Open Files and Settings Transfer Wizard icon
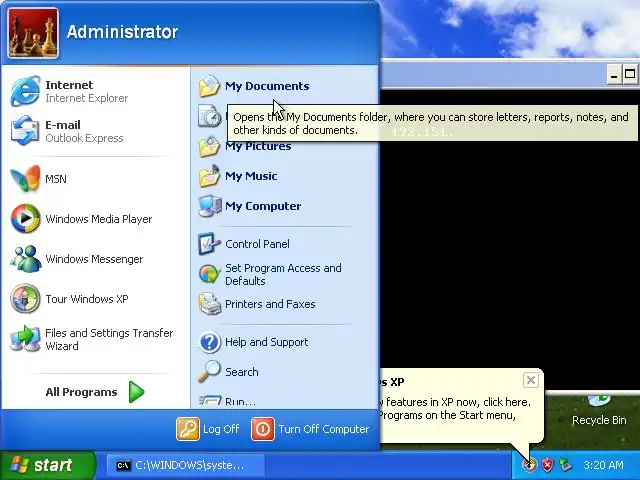The height and width of the screenshot is (480, 640). click(25, 338)
